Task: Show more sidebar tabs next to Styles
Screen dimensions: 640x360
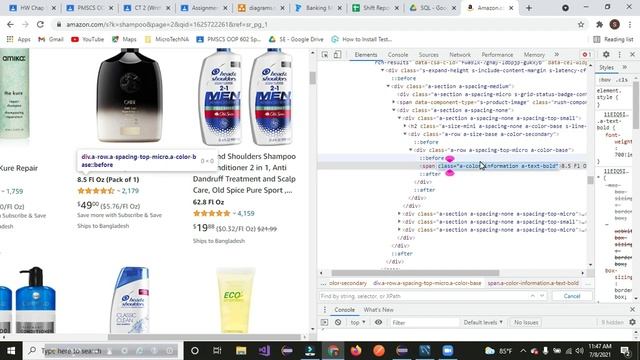Action: [624, 67]
